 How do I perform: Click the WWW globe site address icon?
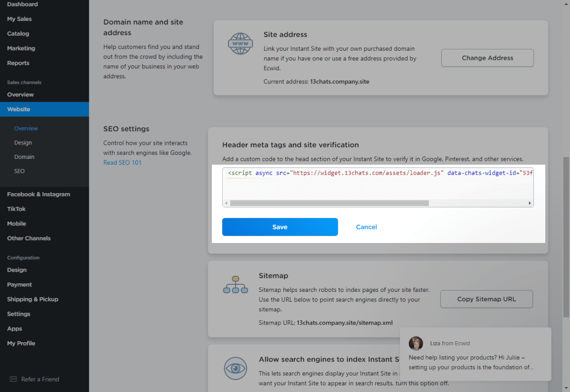(240, 44)
